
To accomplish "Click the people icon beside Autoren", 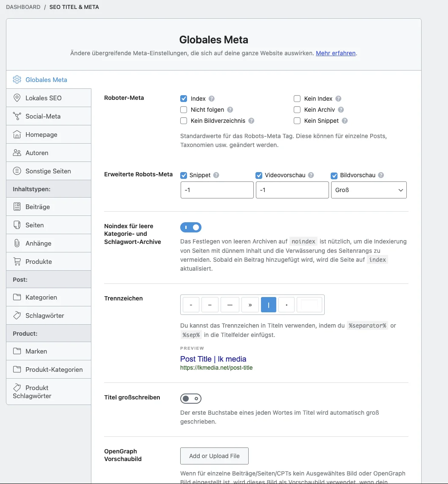I will tap(17, 153).
